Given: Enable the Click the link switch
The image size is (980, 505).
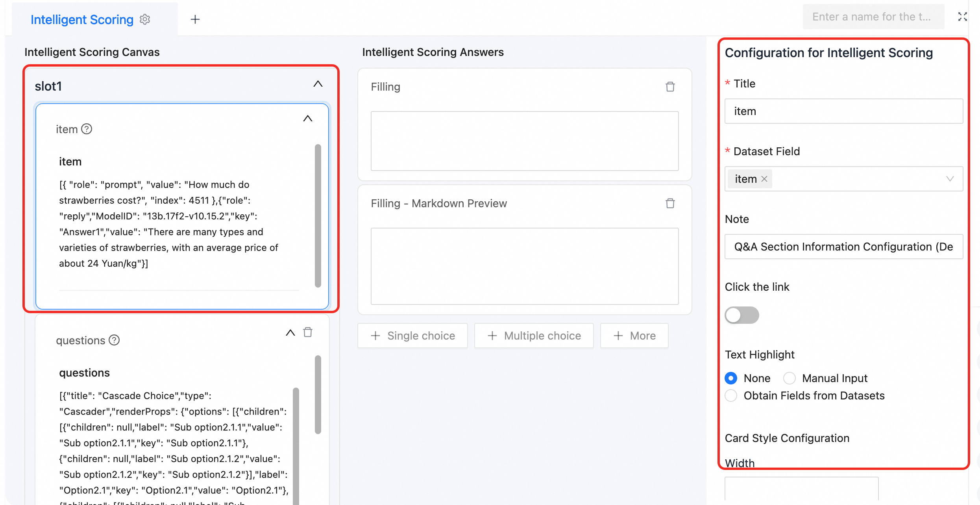Looking at the screenshot, I should (x=742, y=315).
